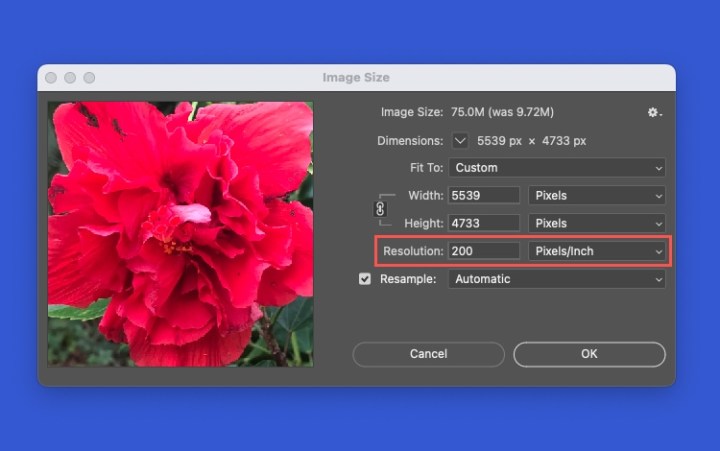This screenshot has height=451, width=720.
Task: Expand the Dimensions unit chevron
Action: (x=460, y=141)
